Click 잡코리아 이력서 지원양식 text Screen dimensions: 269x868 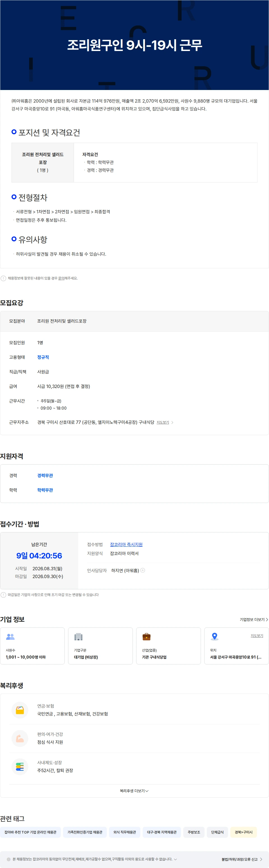click(124, 553)
